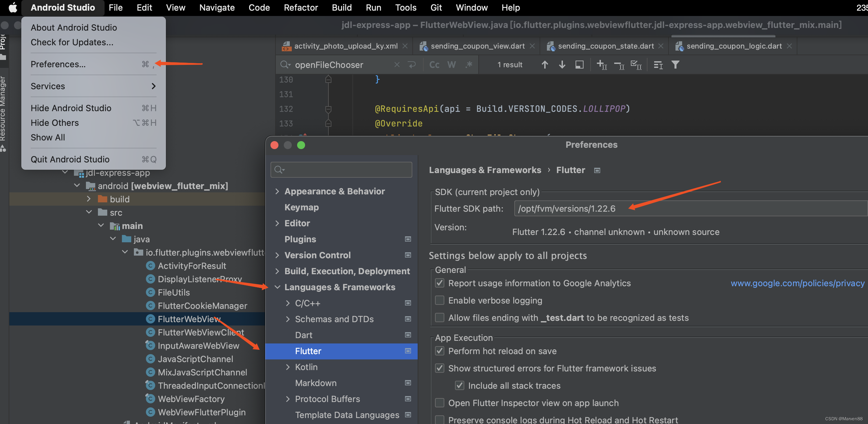Expand Version Control settings
Screen dimensions: 868x424
(x=277, y=255)
